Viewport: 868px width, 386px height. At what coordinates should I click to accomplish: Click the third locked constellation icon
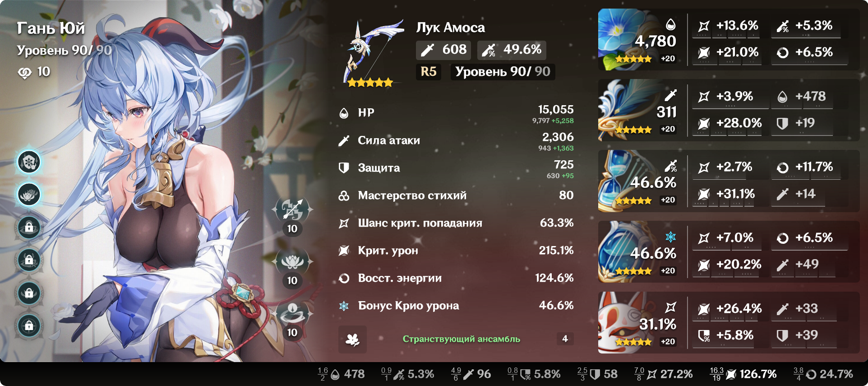coord(29,293)
